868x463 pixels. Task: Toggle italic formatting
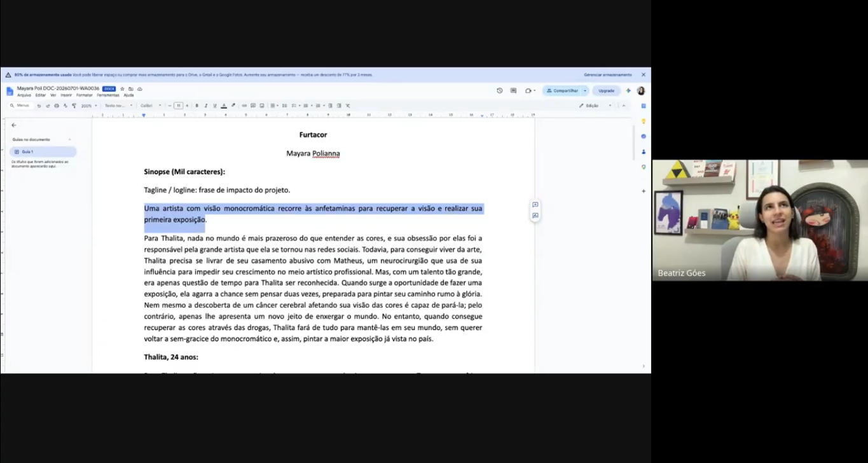point(206,106)
